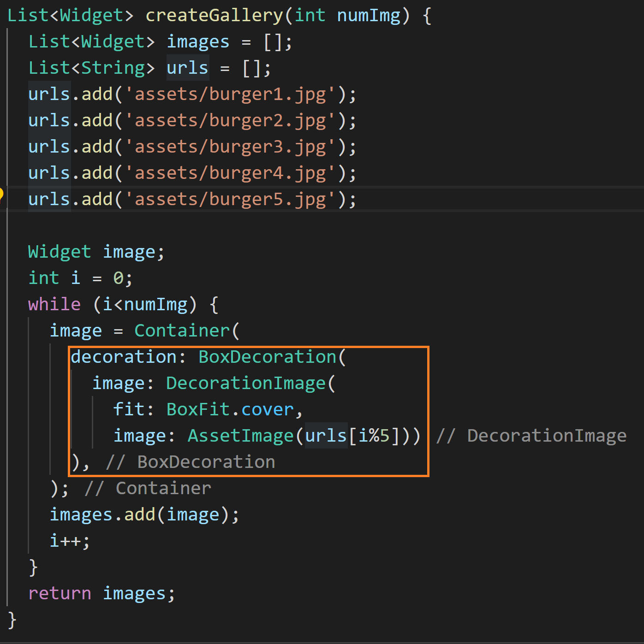The image size is (644, 644).
Task: Click urls variable in List<String> declaration
Action: pyautogui.click(x=187, y=68)
